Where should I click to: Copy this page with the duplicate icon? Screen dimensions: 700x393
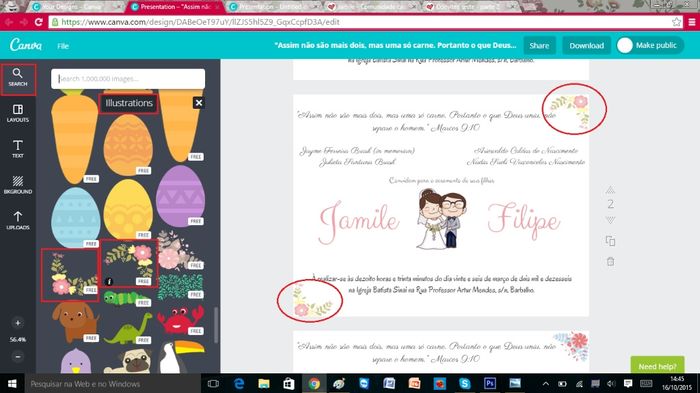click(x=610, y=241)
